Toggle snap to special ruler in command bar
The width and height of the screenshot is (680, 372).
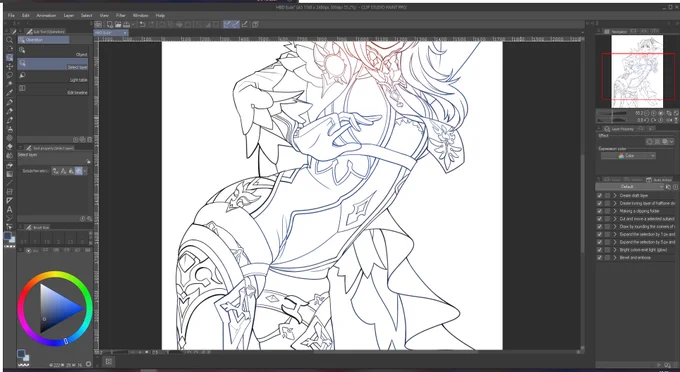click(235, 24)
